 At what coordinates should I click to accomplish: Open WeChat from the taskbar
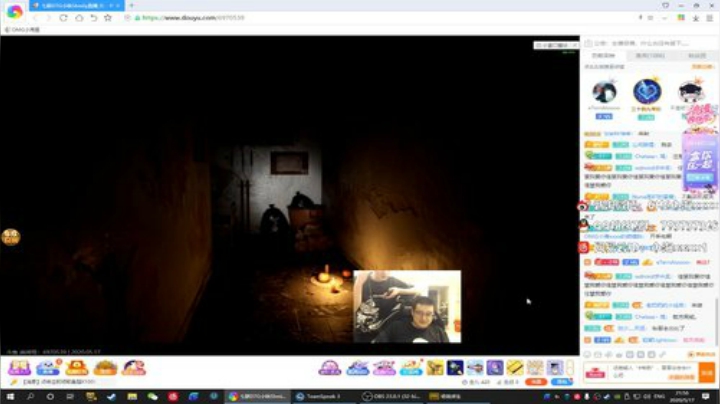(x=152, y=396)
